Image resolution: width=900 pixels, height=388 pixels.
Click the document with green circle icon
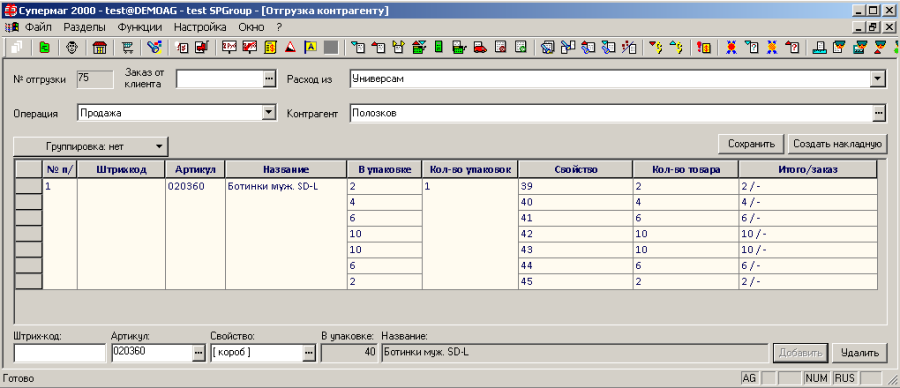pos(521,48)
